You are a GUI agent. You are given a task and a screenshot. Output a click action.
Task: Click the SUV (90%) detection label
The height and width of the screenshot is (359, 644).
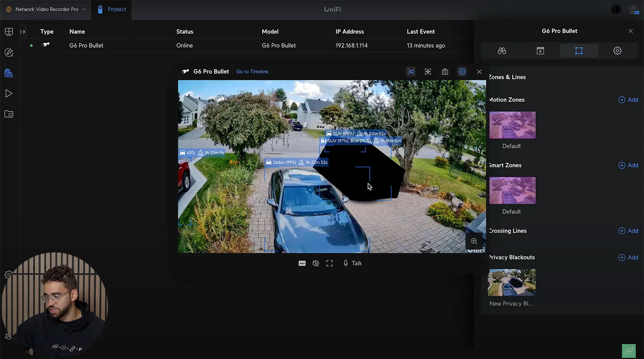tap(356, 134)
